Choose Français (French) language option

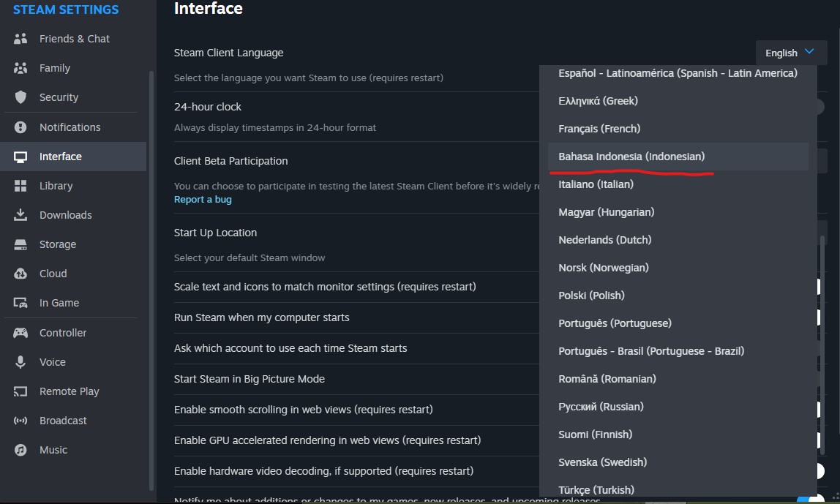(599, 129)
